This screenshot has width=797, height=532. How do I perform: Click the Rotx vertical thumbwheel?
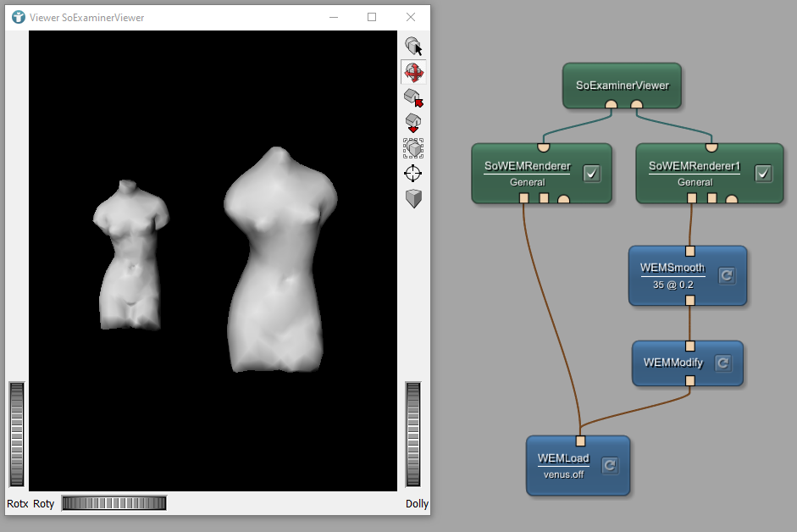pos(16,435)
